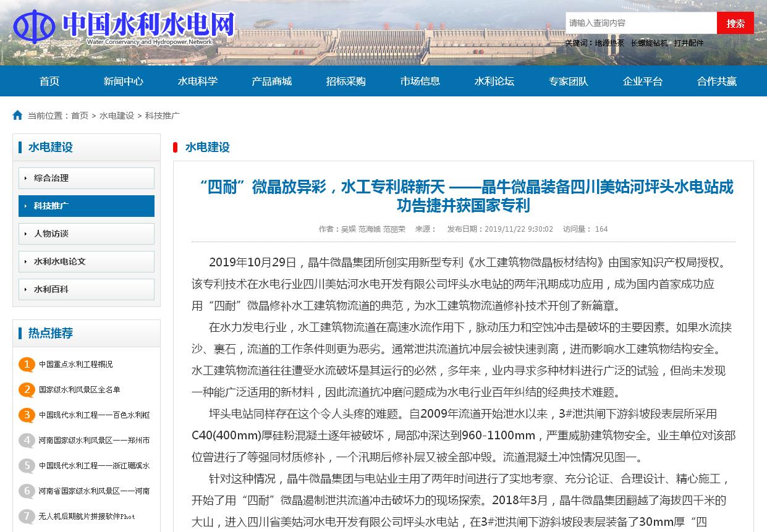This screenshot has width=767, height=532.
Task: Click the 中国水利水电网 site logo
Action: (x=124, y=27)
